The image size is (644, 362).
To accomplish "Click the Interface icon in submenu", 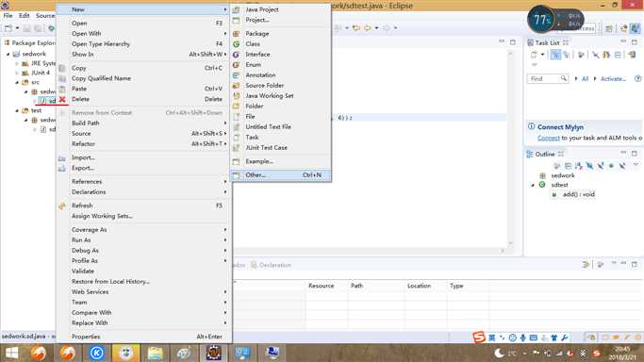I will (236, 54).
